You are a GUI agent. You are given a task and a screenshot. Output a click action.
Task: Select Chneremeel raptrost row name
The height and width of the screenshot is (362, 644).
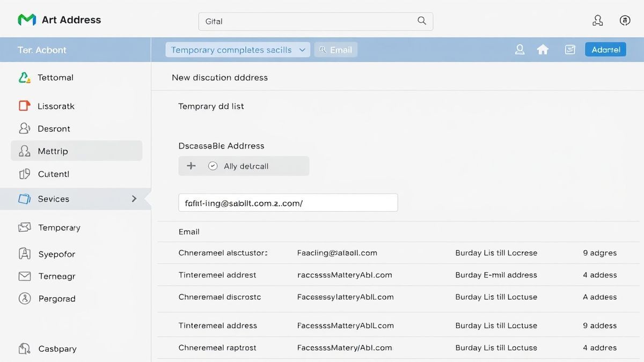[x=217, y=348]
